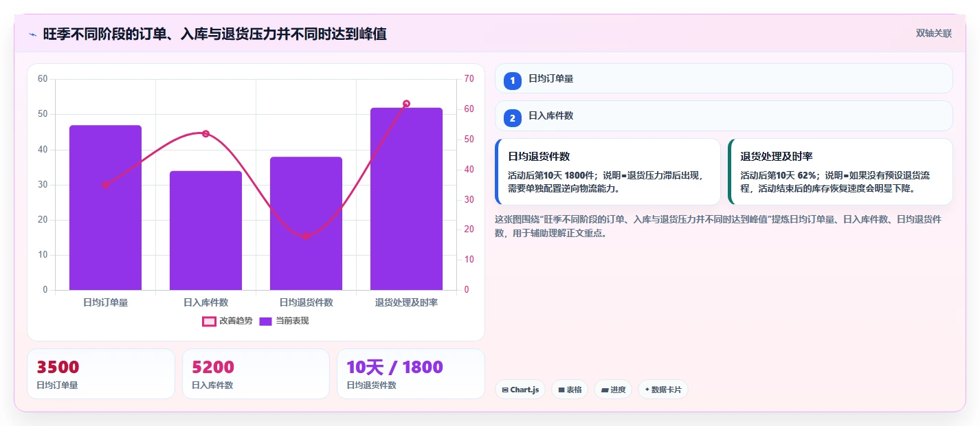
Task: Click the 退货处理及时率 purple bar
Action: (406, 199)
